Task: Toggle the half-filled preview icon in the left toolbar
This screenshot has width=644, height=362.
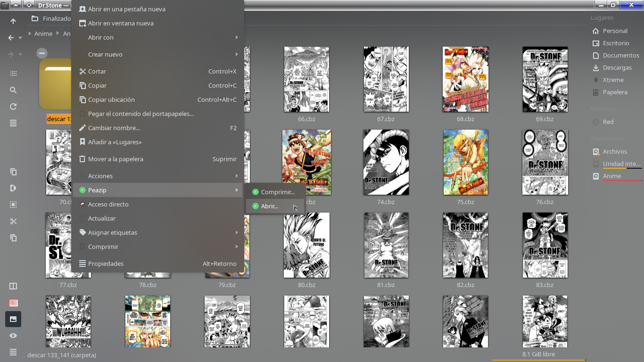Action: (13, 188)
